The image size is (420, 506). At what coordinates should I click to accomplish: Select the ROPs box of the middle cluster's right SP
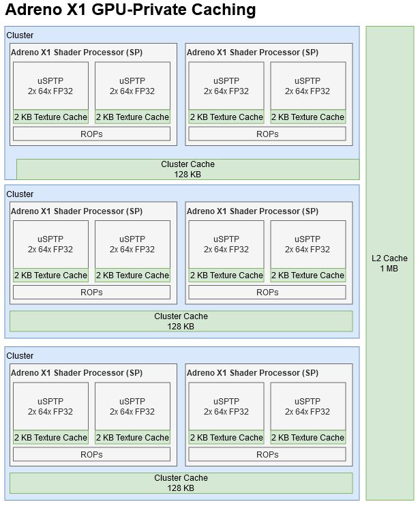pyautogui.click(x=267, y=292)
